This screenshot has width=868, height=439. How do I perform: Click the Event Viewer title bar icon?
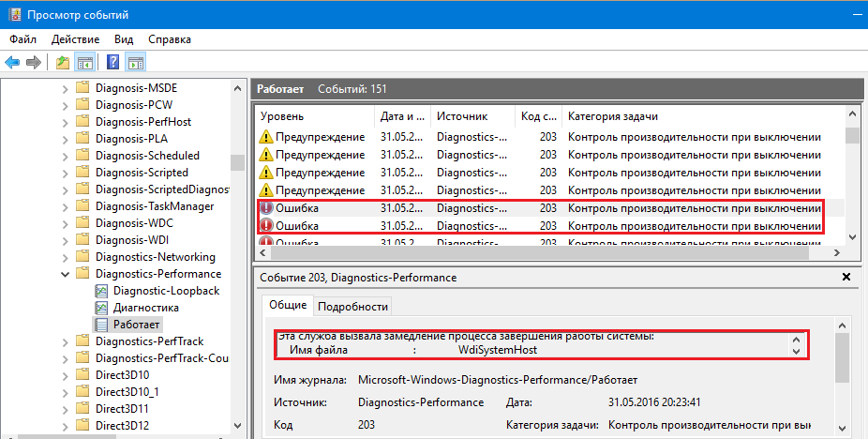click(x=12, y=15)
